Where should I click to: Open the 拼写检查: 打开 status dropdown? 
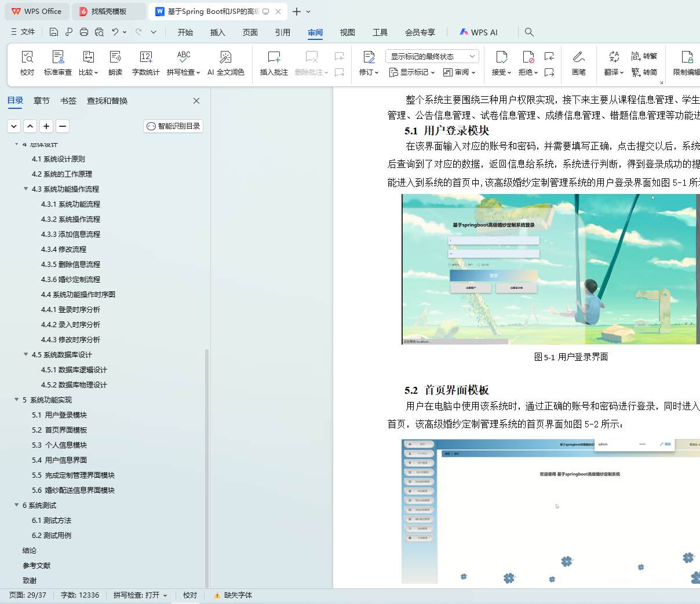tap(140, 595)
